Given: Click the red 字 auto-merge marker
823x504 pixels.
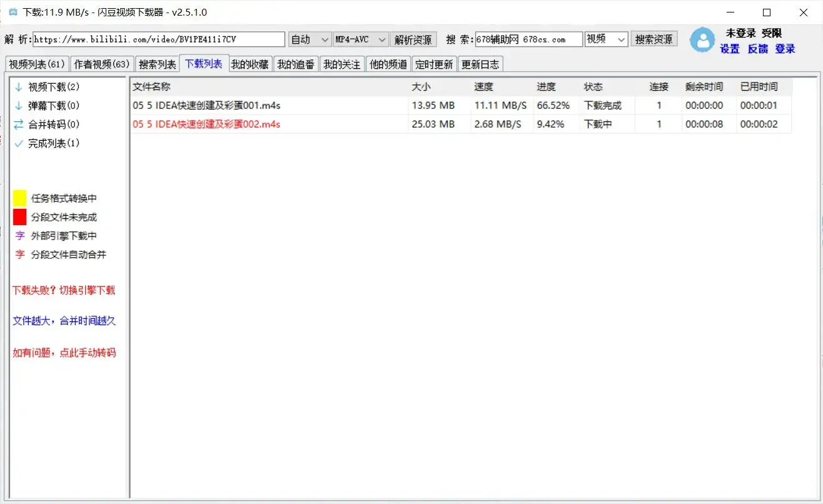Looking at the screenshot, I should coord(19,255).
